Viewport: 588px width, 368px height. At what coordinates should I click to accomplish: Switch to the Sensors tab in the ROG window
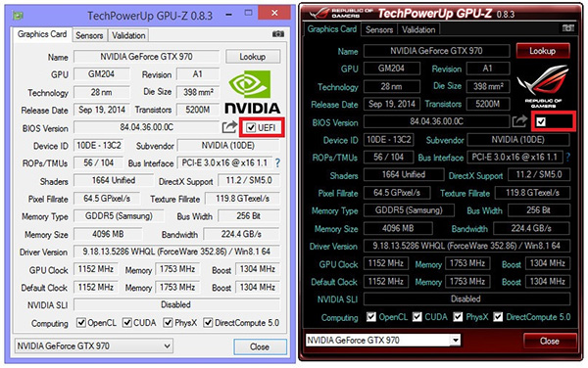click(x=379, y=29)
